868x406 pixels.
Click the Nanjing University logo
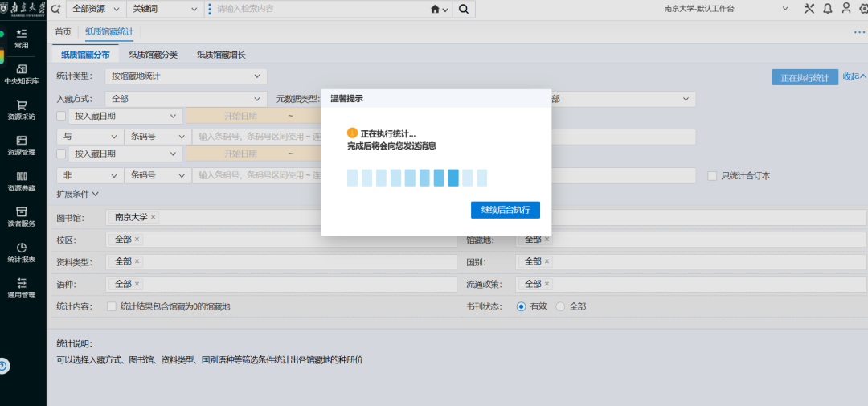(23, 10)
